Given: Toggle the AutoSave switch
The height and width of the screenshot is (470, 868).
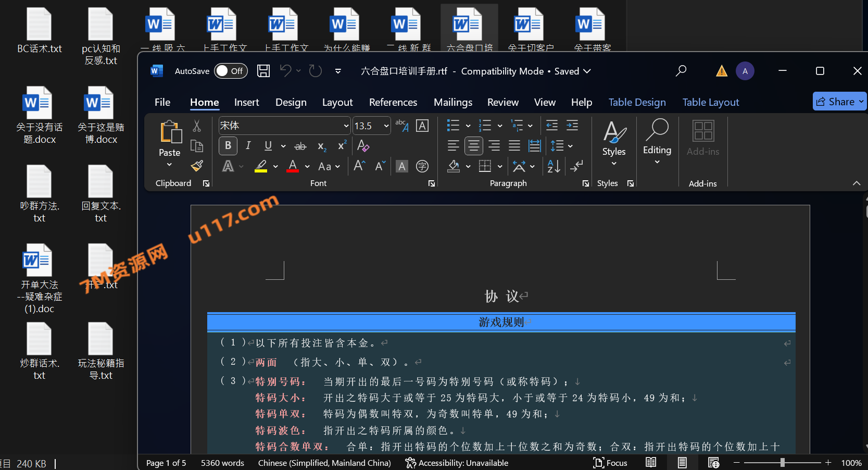Looking at the screenshot, I should tap(231, 71).
